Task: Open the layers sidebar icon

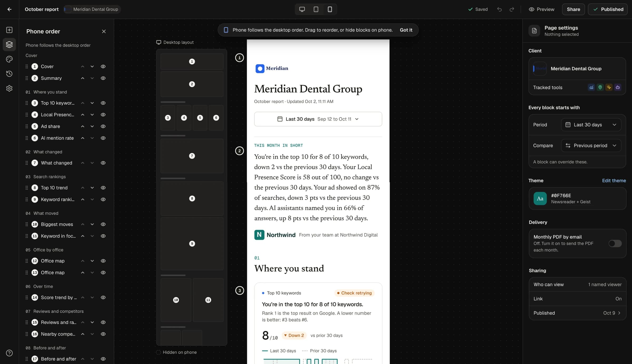Action: [x=9, y=44]
